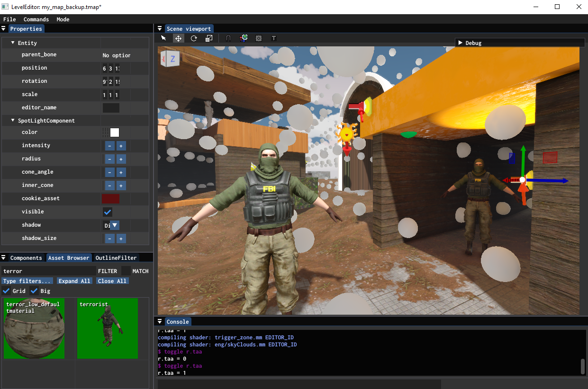Uncheck the visible checkbox

tap(108, 212)
